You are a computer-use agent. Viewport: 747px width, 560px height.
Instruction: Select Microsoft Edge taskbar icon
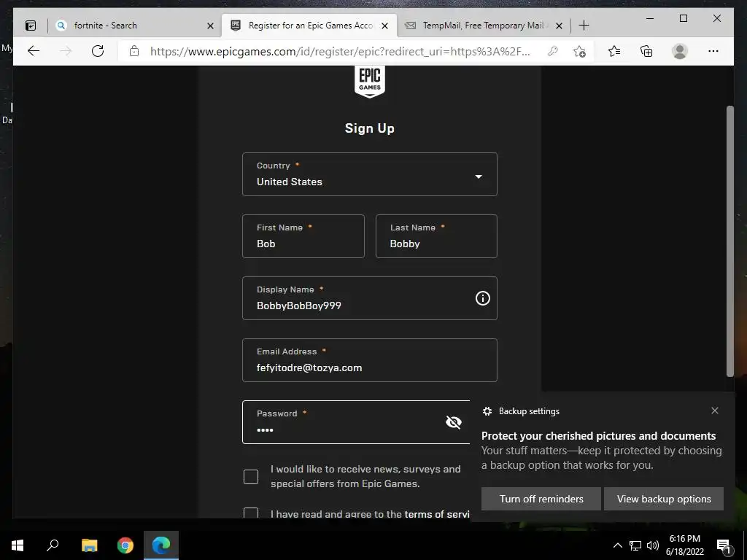pos(161,545)
